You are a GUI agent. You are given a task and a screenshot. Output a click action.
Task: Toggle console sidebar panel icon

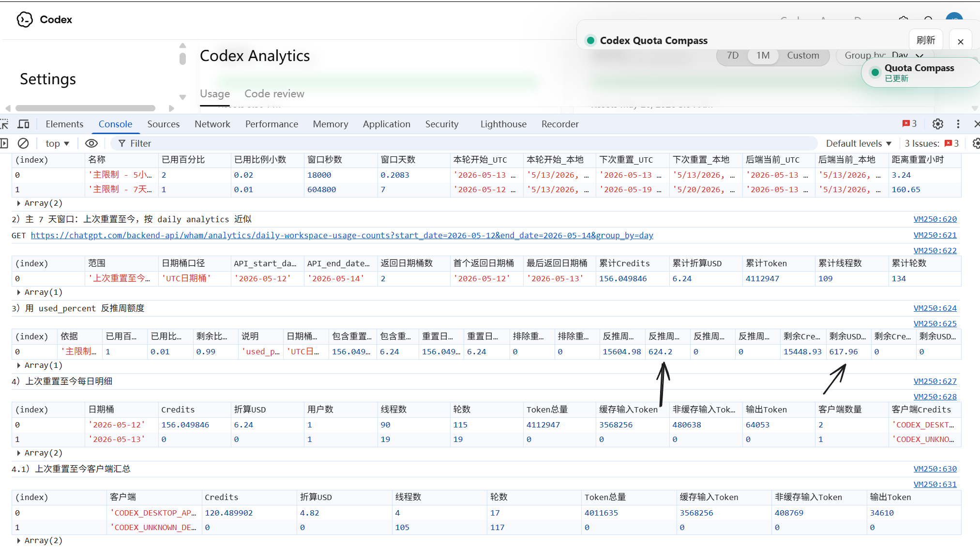coord(4,143)
